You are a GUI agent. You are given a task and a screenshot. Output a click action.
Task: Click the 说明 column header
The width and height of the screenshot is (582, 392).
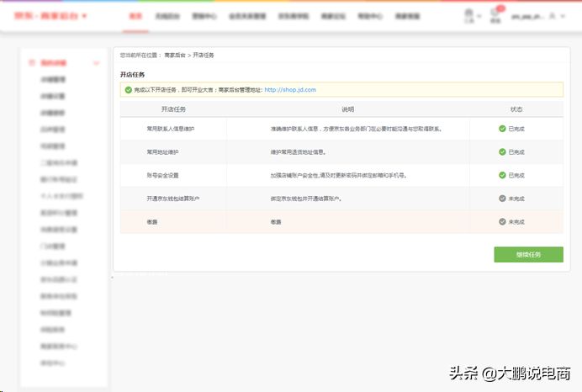click(x=348, y=109)
